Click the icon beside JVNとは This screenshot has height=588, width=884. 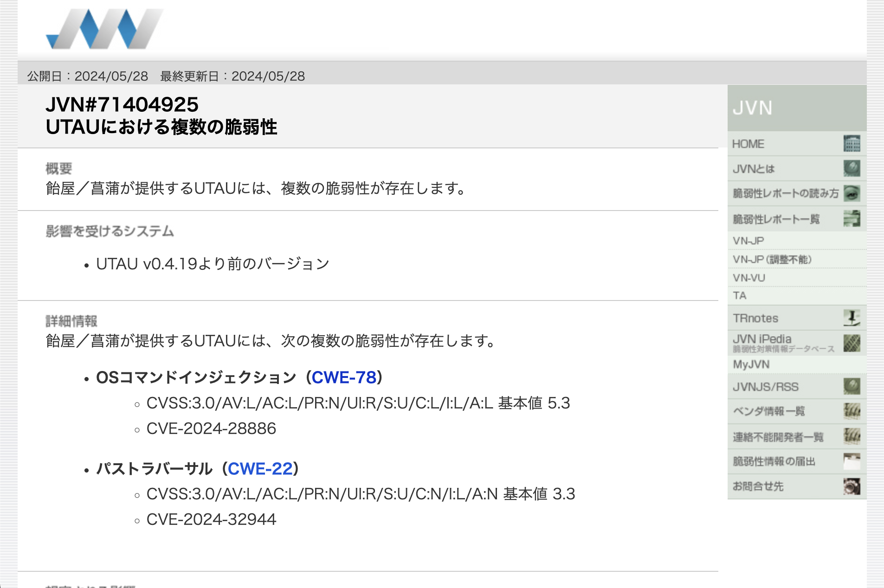[852, 168]
